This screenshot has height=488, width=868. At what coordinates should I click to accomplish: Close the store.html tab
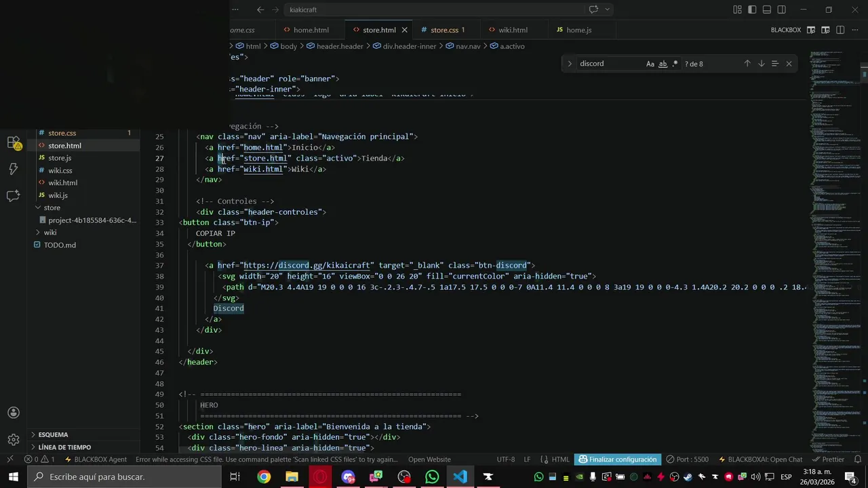pos(405,30)
